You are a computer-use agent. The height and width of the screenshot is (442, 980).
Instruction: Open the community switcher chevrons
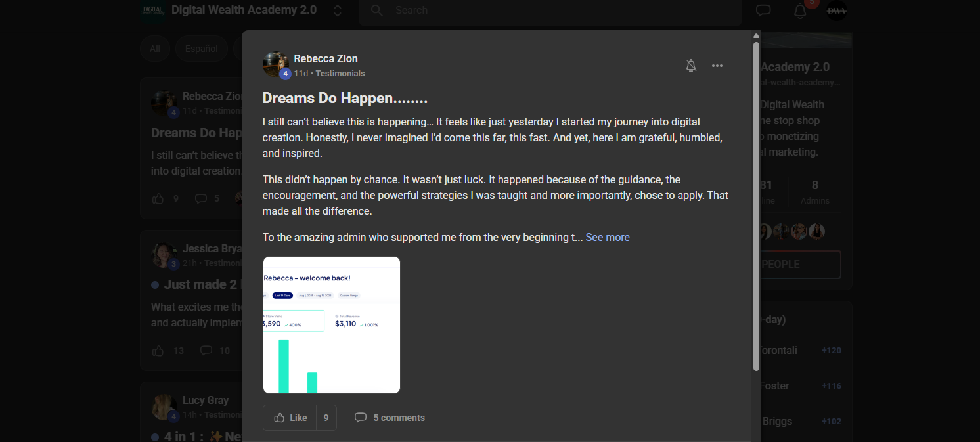click(338, 11)
